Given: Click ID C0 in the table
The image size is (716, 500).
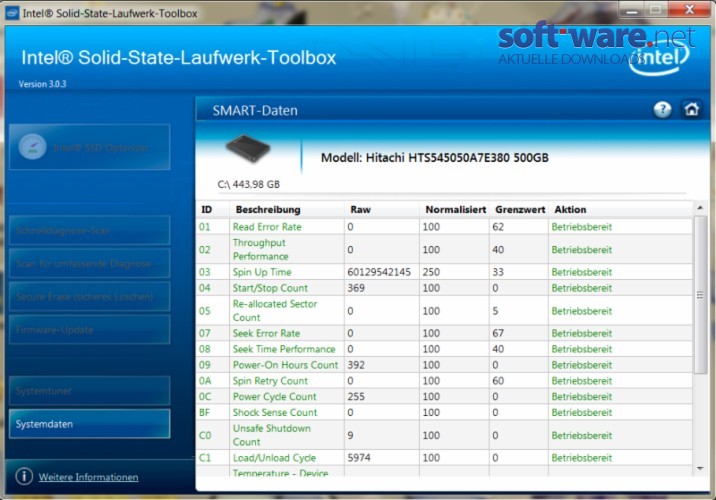Looking at the screenshot, I should (x=205, y=435).
